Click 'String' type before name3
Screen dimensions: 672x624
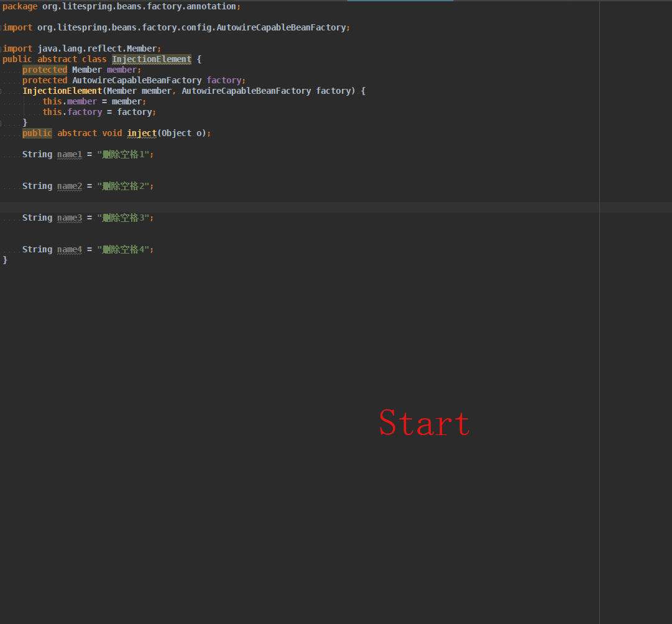37,218
